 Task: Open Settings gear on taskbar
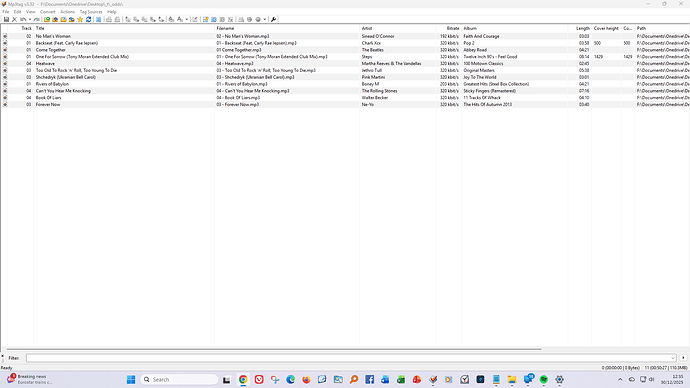click(559, 380)
